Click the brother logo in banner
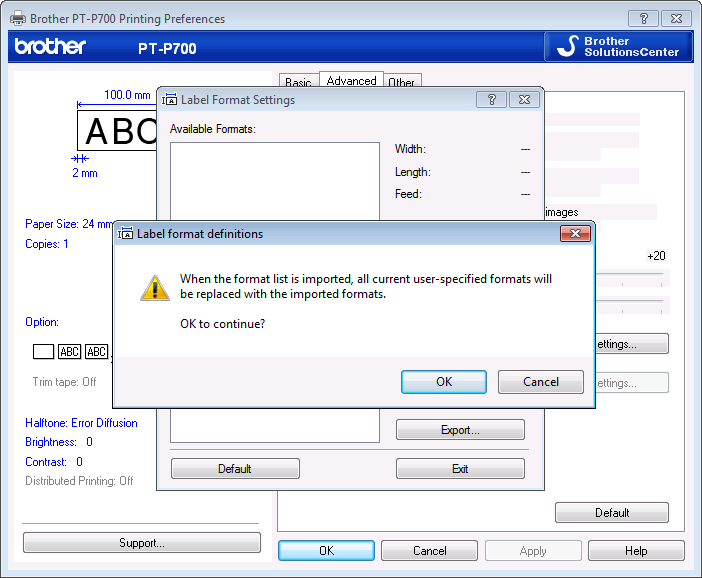This screenshot has height=578, width=702. (50, 47)
